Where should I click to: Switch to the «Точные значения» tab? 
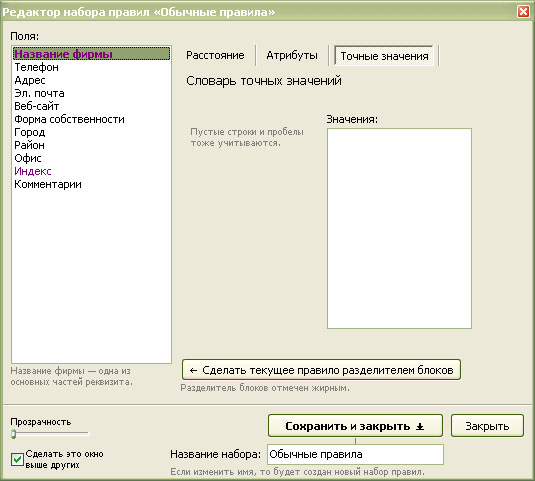point(384,56)
